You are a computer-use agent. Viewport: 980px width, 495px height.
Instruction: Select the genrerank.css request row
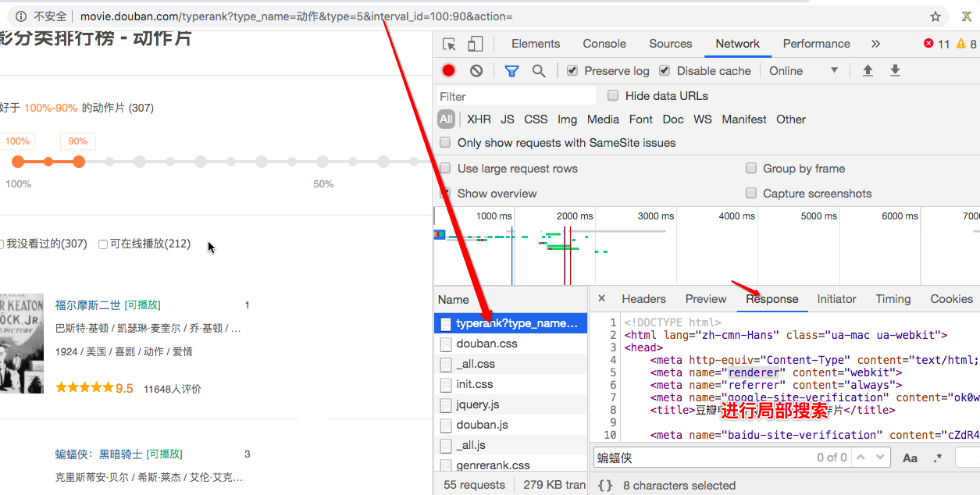point(511,465)
